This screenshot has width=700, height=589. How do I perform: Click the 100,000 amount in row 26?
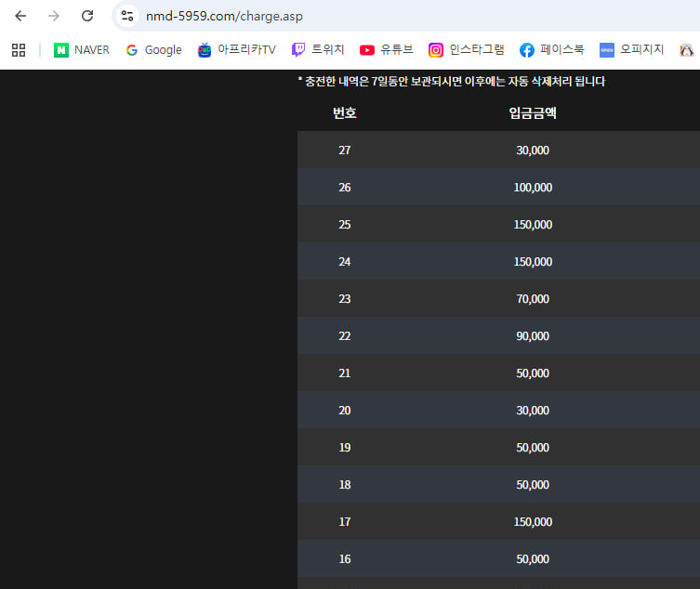(533, 188)
